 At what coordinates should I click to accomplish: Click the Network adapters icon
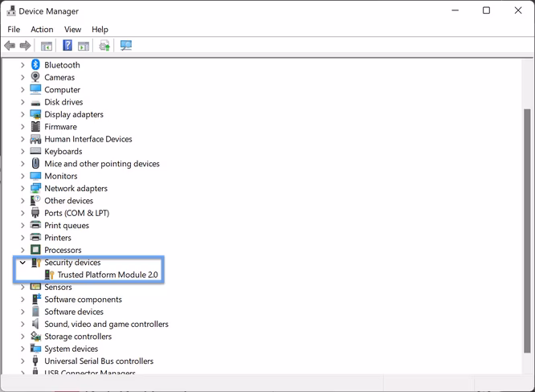pos(35,188)
